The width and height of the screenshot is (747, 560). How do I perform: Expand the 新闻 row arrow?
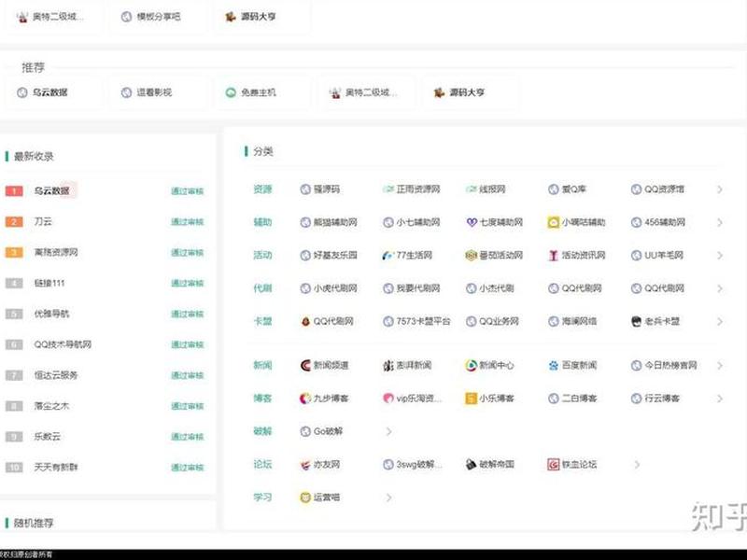(x=719, y=366)
